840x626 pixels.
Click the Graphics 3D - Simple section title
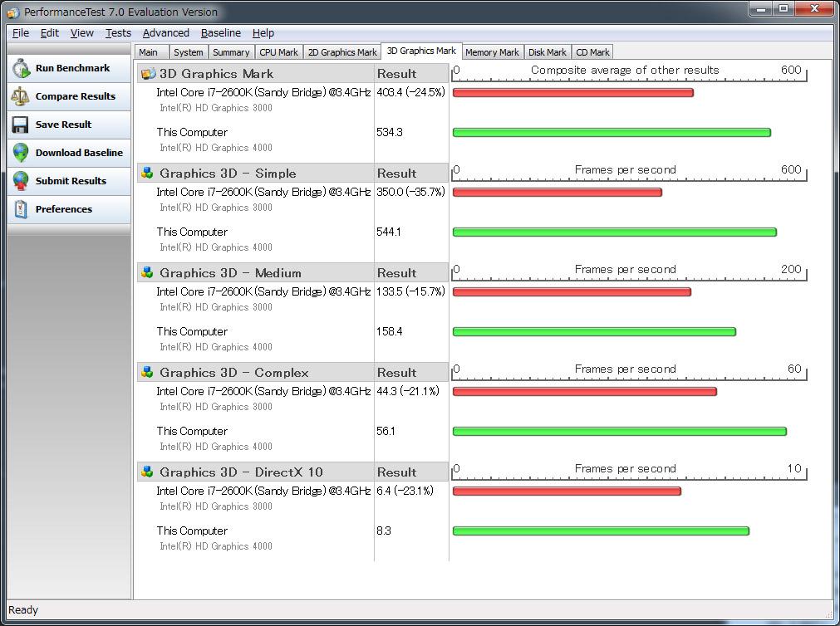pyautogui.click(x=228, y=174)
